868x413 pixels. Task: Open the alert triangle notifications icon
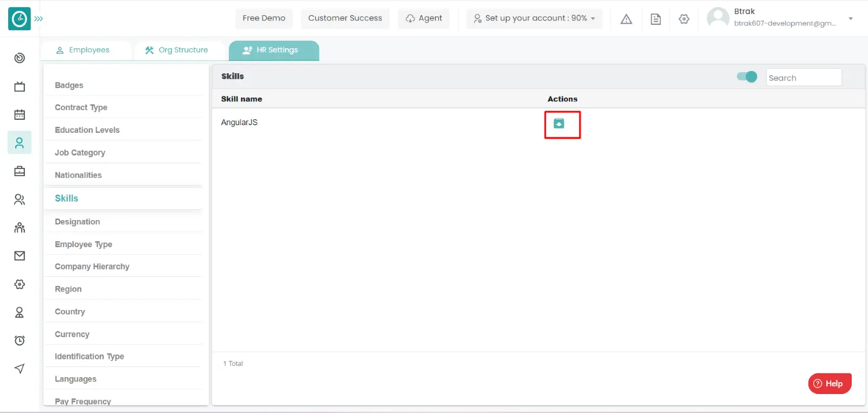point(626,19)
